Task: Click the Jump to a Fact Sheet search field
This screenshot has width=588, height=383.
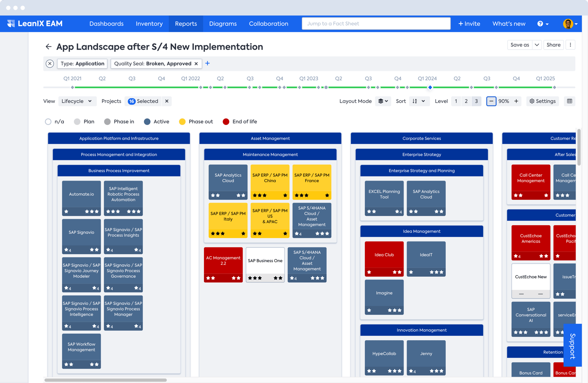Action: pos(376,23)
